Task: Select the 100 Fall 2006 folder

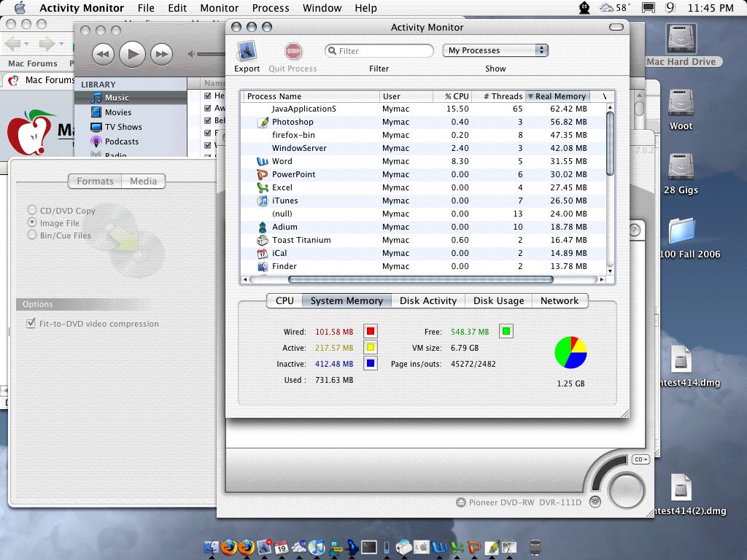Action: [x=682, y=230]
